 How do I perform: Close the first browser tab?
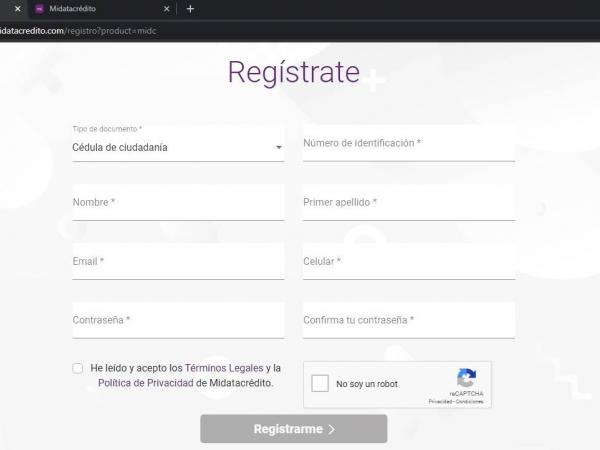pos(17,9)
